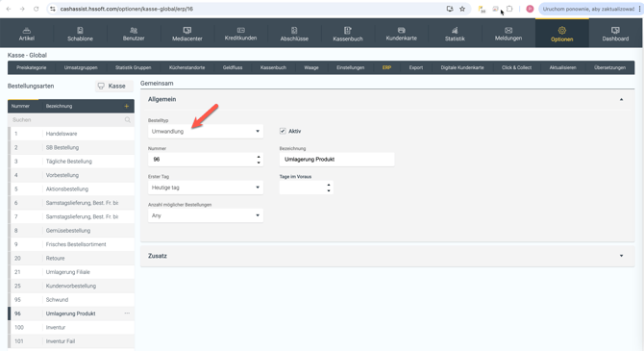Reload the browser page
Viewport: 644px width, 351px height.
pyautogui.click(x=37, y=9)
